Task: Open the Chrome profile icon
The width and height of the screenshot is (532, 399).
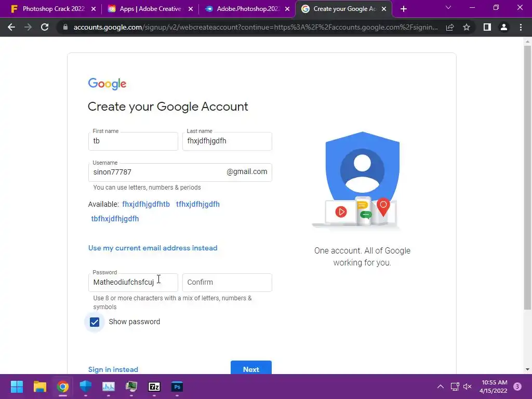Action: [x=504, y=27]
